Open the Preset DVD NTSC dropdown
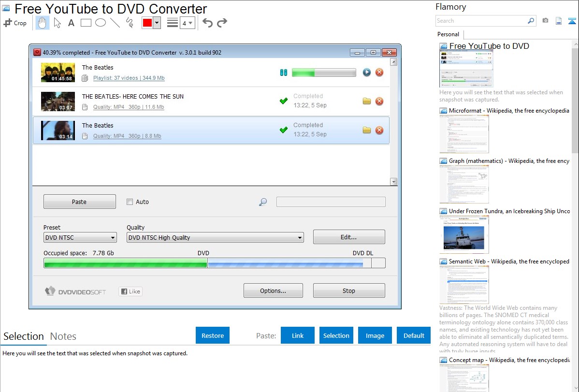 point(80,237)
